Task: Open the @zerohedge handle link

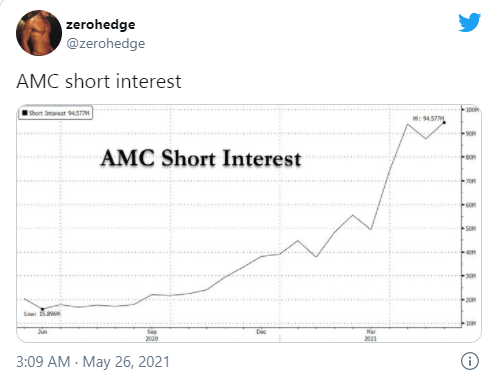Action: [x=105, y=43]
